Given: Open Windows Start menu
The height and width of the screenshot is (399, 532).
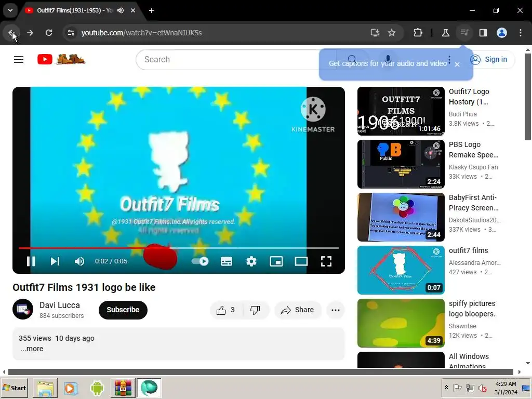Looking at the screenshot, I should (x=14, y=388).
